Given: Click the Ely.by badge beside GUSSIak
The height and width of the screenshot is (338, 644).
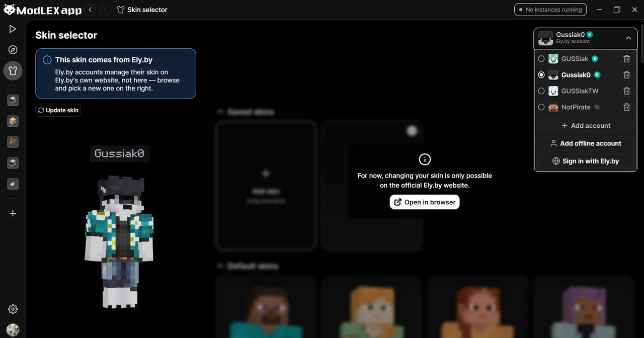Looking at the screenshot, I should (595, 59).
